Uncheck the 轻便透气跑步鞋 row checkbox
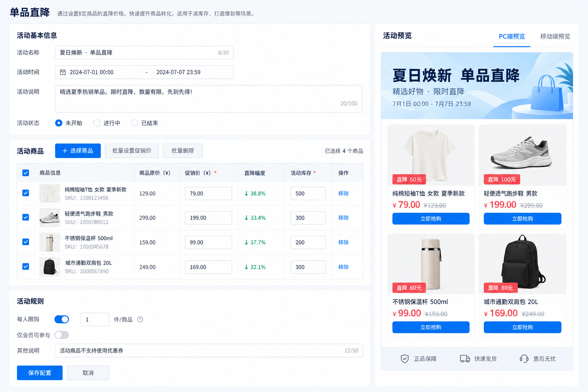The image size is (588, 392). [26, 217]
